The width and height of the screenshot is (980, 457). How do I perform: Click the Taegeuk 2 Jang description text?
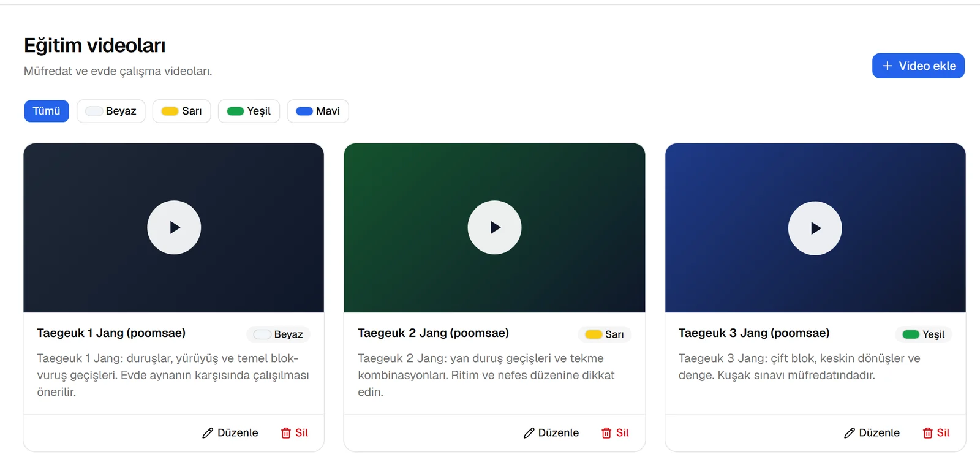[486, 375]
